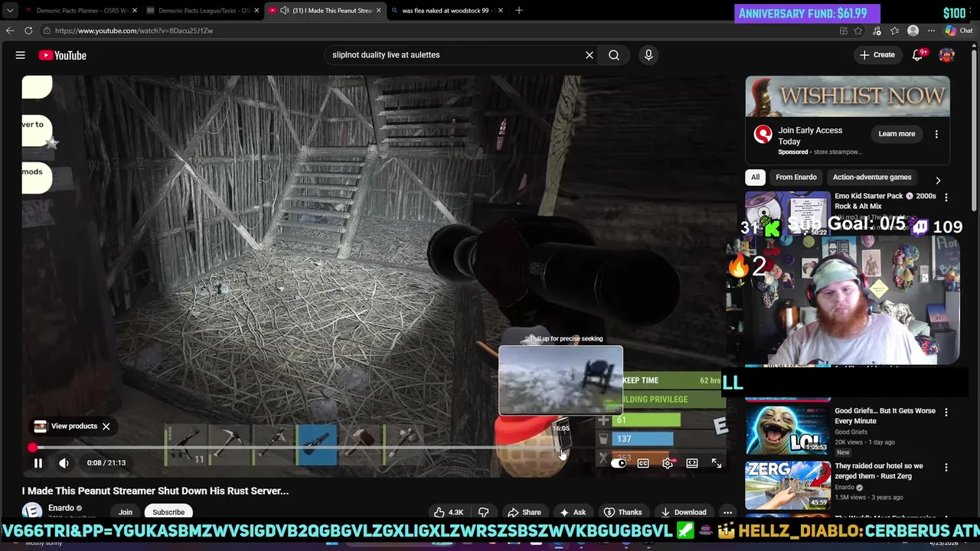Open the browser Chat assistant
The width and height of the screenshot is (980, 551).
click(959, 31)
